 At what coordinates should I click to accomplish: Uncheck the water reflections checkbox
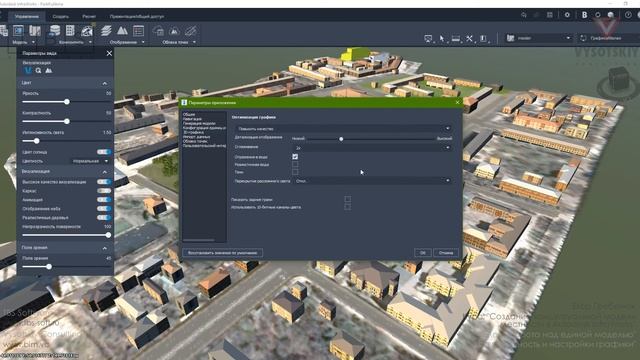[x=295, y=157]
